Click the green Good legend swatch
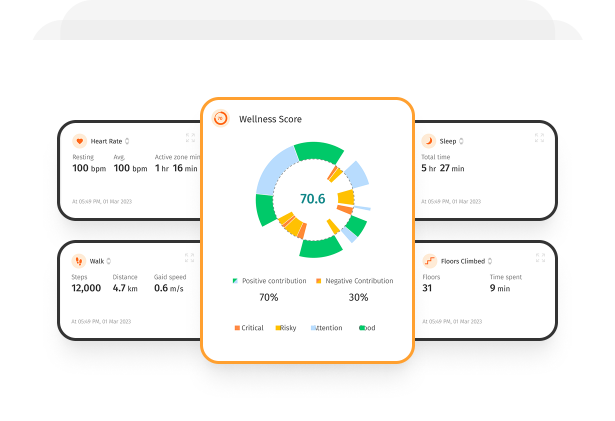615x421 pixels. pos(361,328)
